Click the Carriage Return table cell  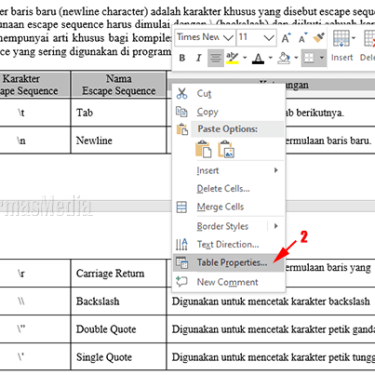119,273
